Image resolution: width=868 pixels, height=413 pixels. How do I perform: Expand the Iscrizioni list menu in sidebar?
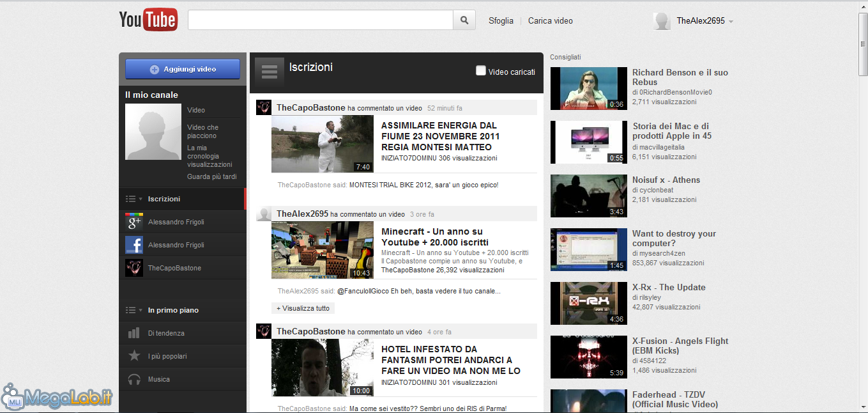click(x=134, y=199)
